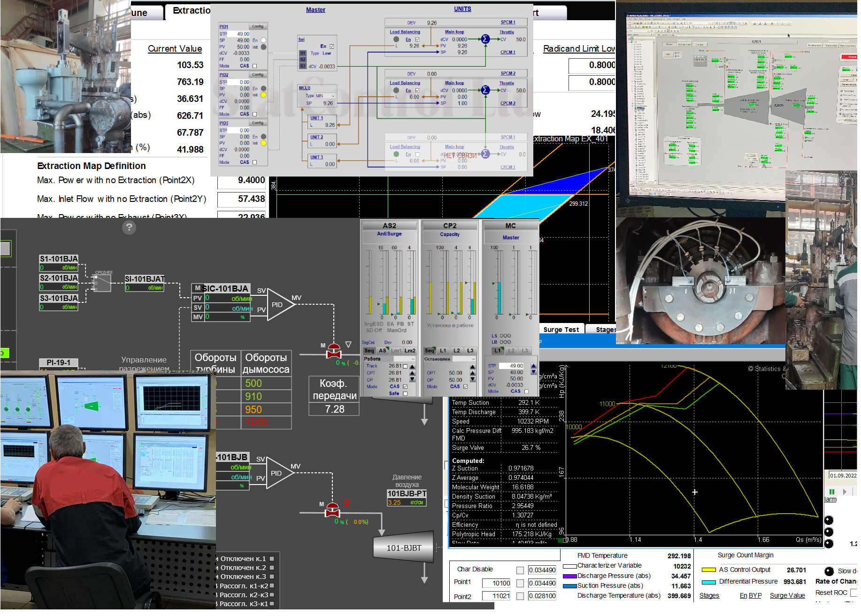Open the CPCM 2 link
861x616 pixels.
[x=507, y=103]
